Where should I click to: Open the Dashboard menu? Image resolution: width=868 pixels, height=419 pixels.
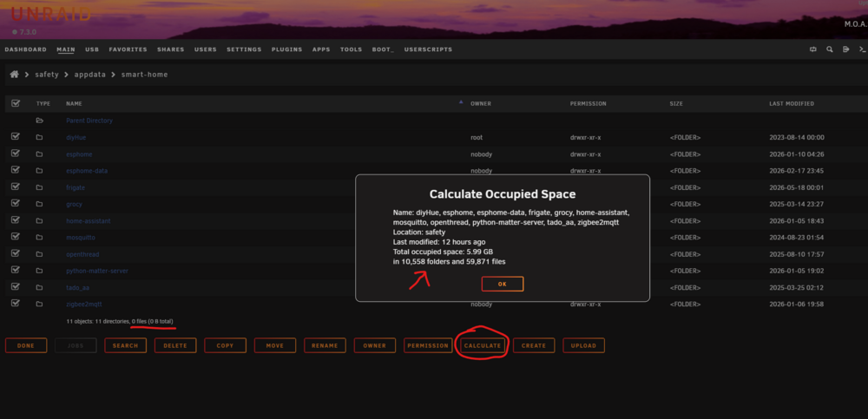point(25,49)
